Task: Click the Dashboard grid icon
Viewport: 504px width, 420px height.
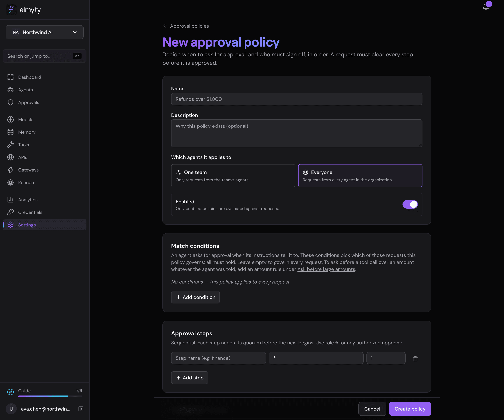Action: point(10,77)
